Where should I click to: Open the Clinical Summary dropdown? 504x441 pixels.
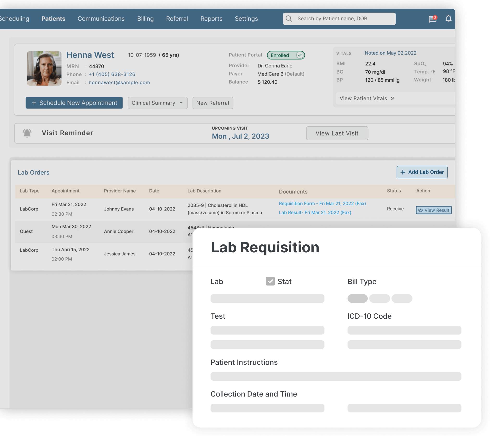point(157,103)
